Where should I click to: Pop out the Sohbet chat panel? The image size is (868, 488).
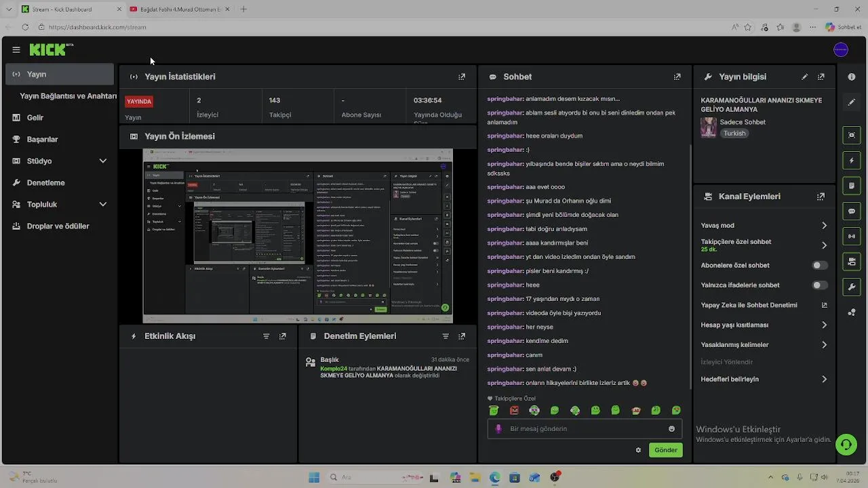coord(677,77)
